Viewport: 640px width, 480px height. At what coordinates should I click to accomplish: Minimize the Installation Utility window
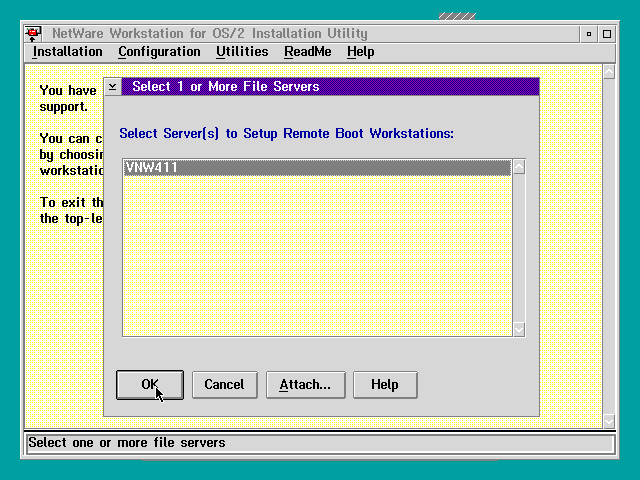tap(589, 34)
